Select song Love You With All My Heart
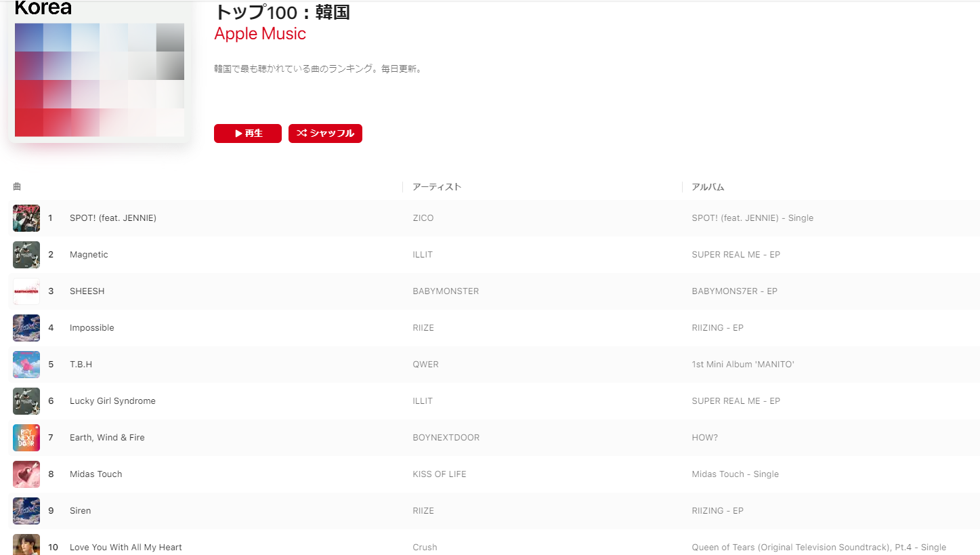Viewport: 980px width, 555px height. pyautogui.click(x=126, y=548)
